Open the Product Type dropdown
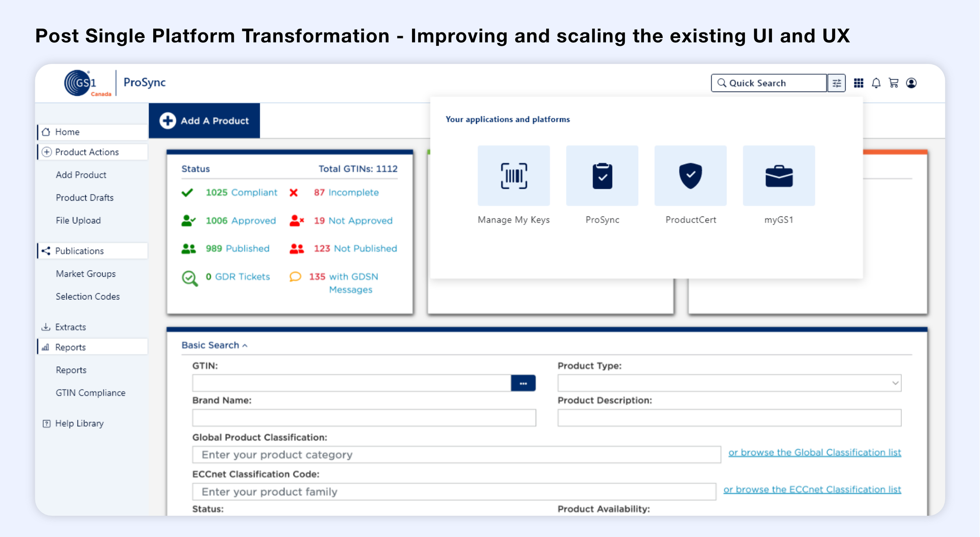 coord(729,383)
